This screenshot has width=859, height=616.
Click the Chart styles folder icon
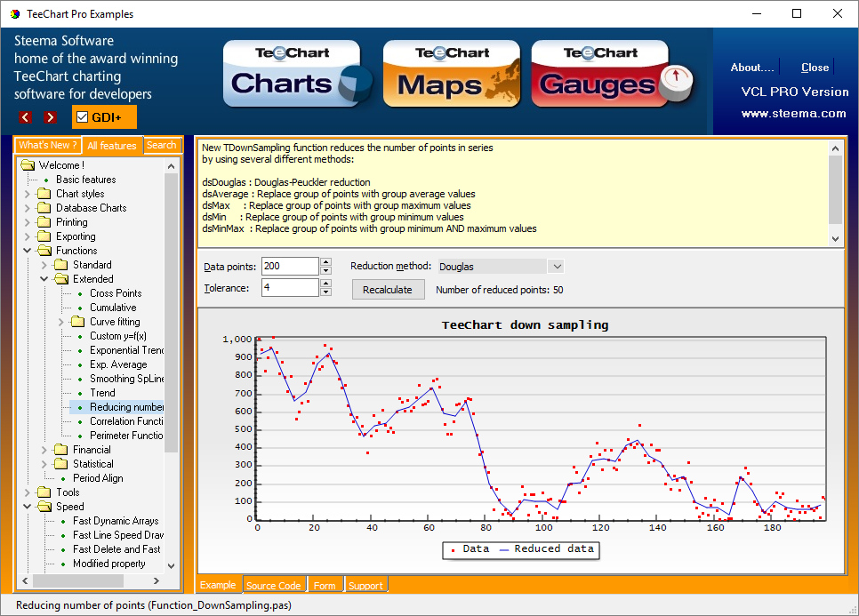(44, 194)
